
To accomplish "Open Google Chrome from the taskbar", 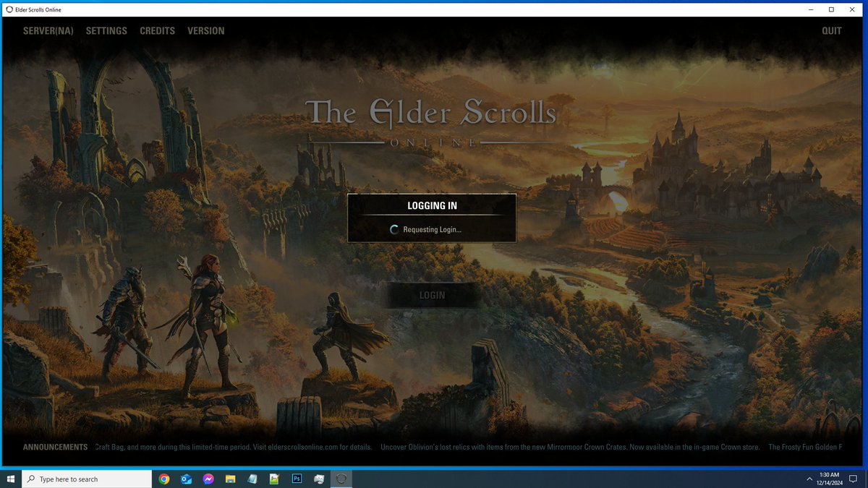I will pos(164,479).
